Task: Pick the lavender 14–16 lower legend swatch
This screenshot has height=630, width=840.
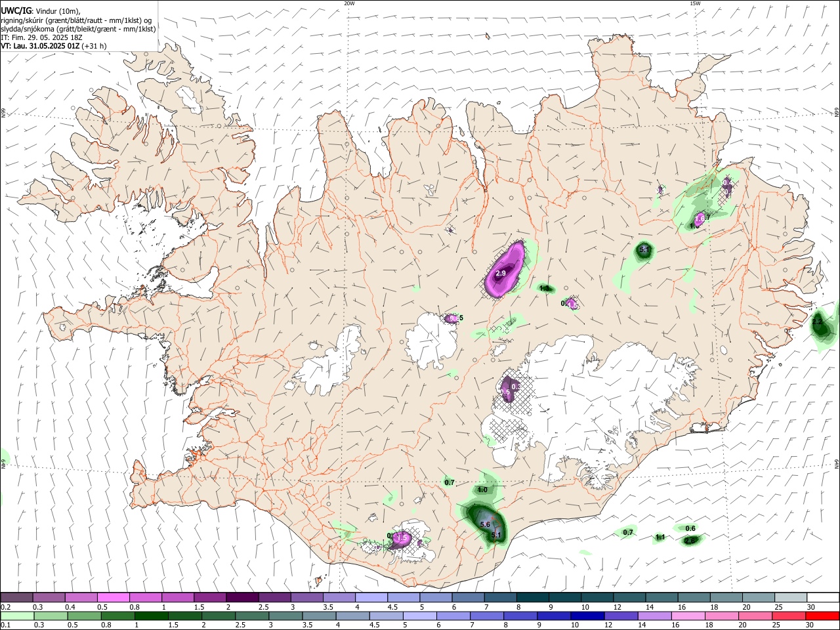Action: pos(654,616)
